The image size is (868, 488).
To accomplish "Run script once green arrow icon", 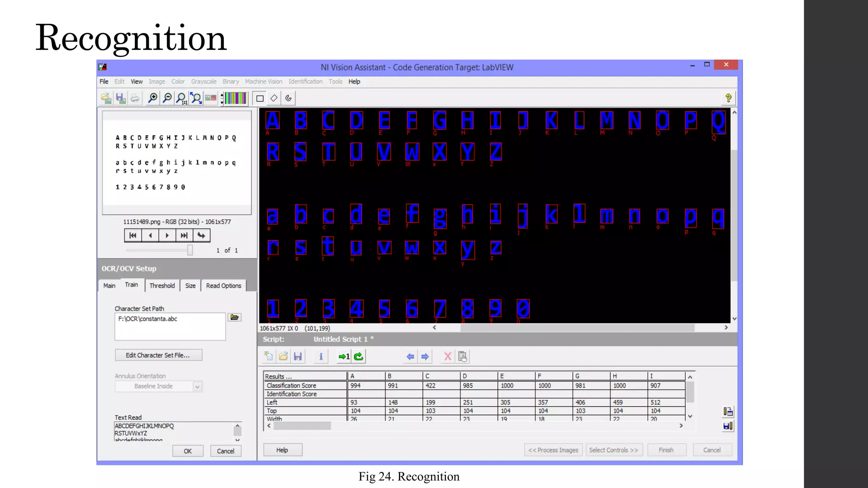I will [x=344, y=356].
